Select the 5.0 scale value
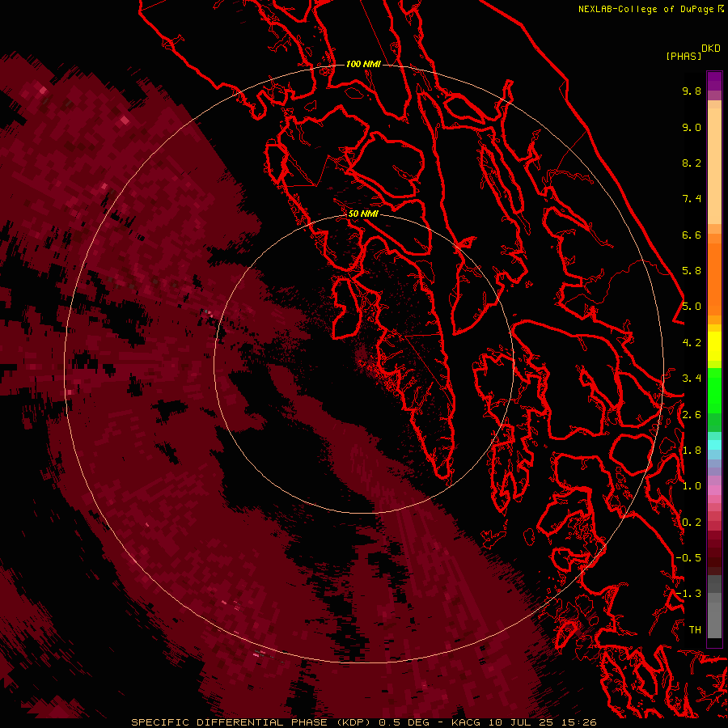Image resolution: width=728 pixels, height=728 pixels. [692, 307]
